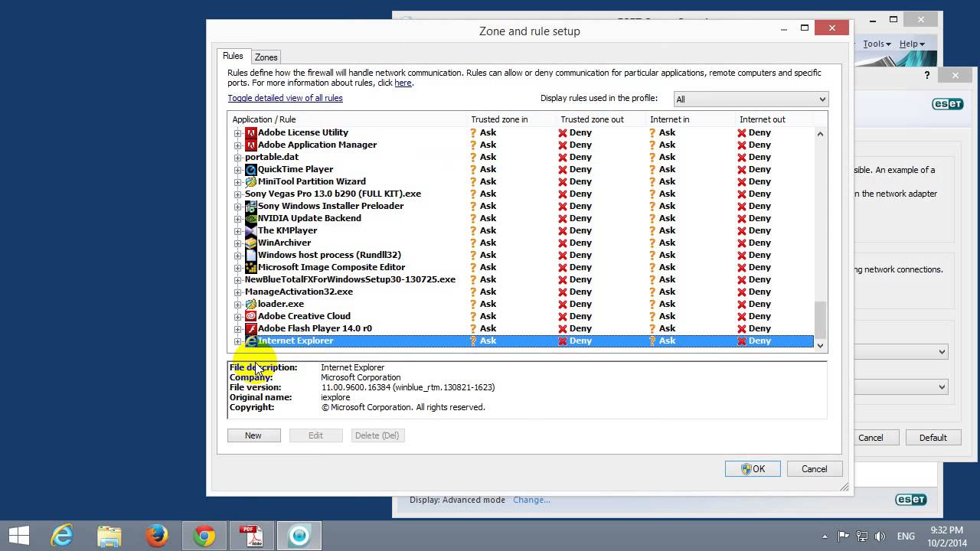Click the Internet out column header

tap(774, 119)
